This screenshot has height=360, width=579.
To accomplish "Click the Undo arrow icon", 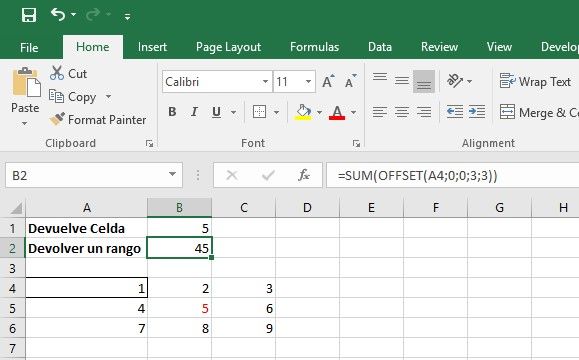I will click(x=58, y=15).
